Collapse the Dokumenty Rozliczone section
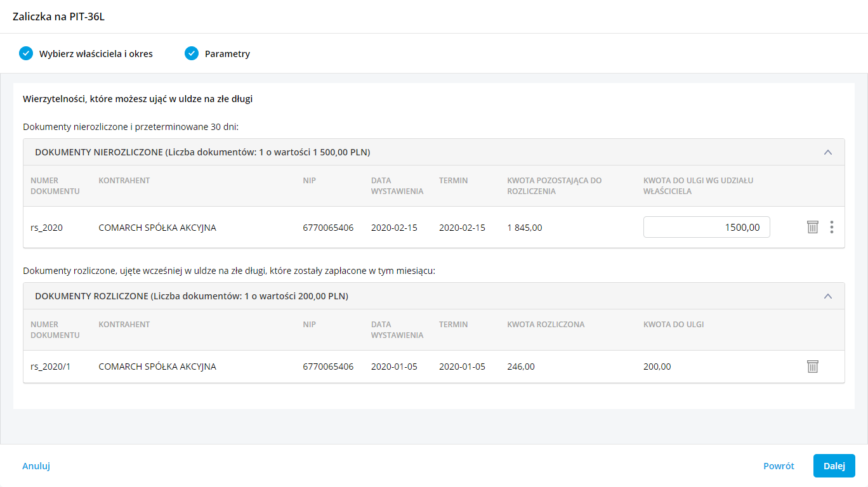 click(x=827, y=296)
